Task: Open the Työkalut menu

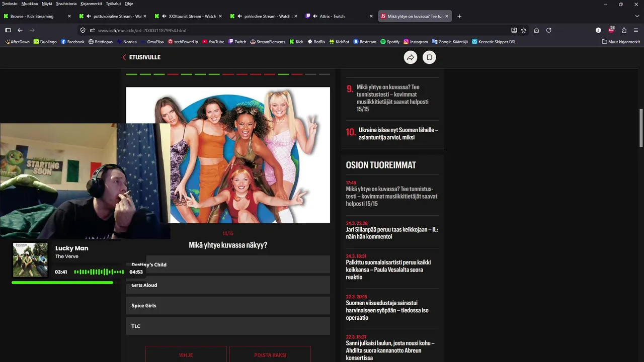Action: point(113,4)
